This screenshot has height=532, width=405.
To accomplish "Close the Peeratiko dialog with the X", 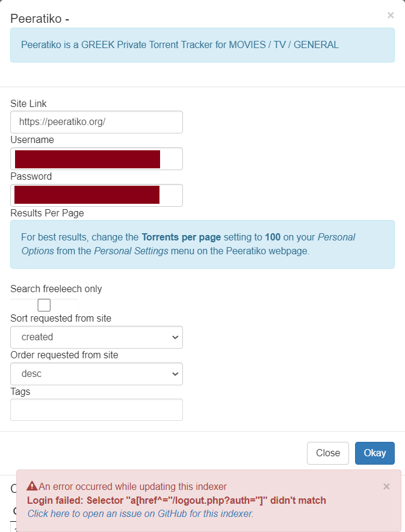I will tap(391, 15).
